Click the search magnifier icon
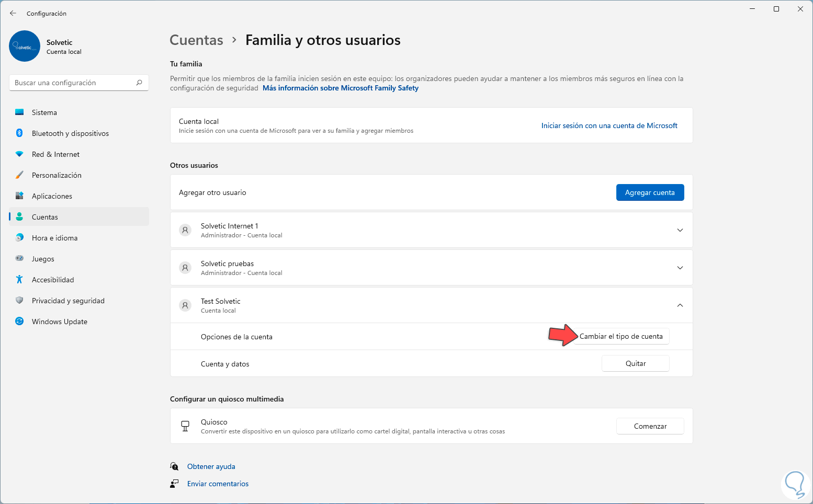813x504 pixels. [139, 83]
